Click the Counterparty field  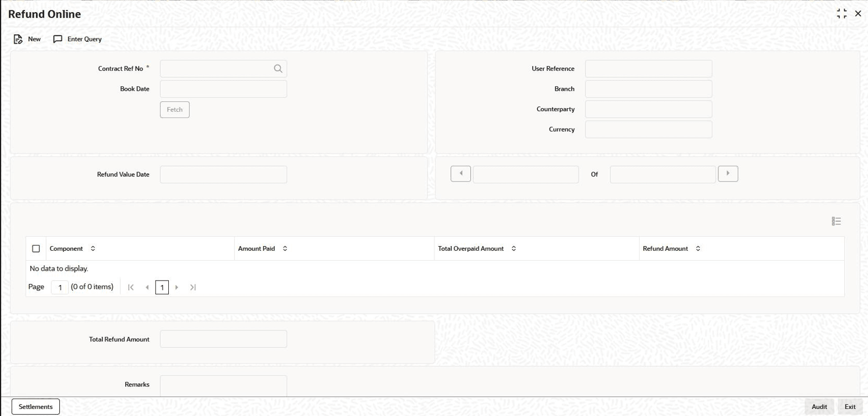(x=649, y=109)
